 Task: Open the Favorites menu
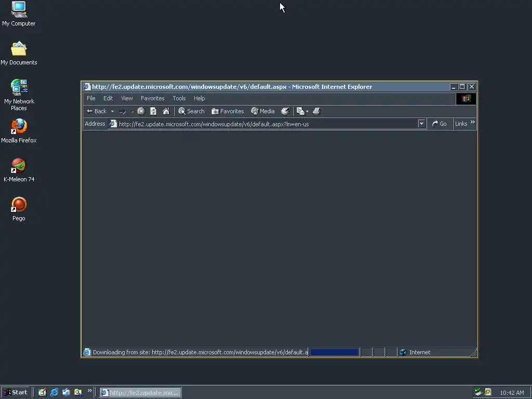pos(152,98)
